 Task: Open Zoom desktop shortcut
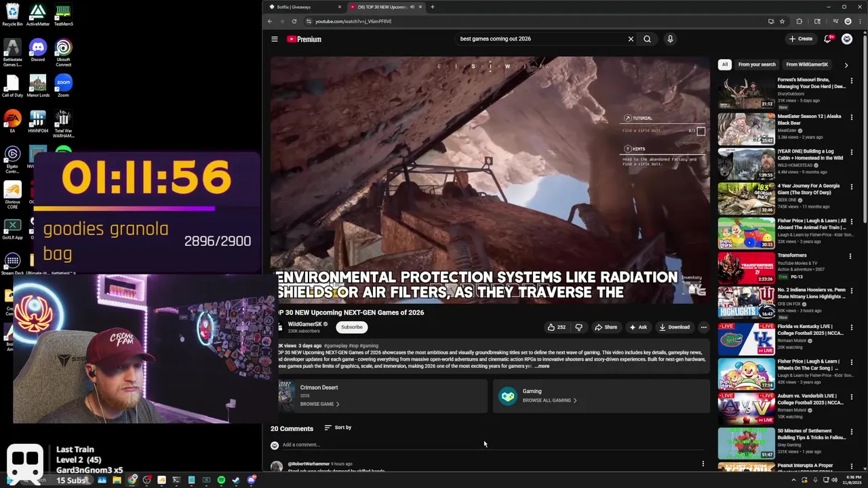63,87
